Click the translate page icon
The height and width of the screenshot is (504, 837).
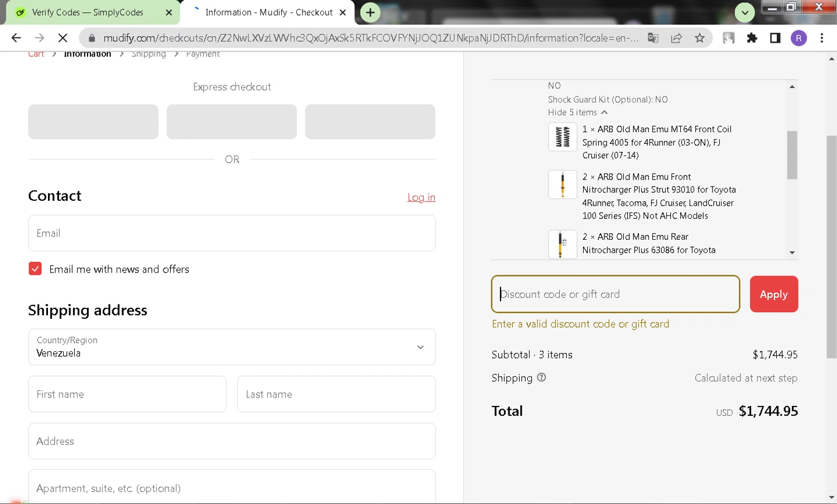pos(653,38)
